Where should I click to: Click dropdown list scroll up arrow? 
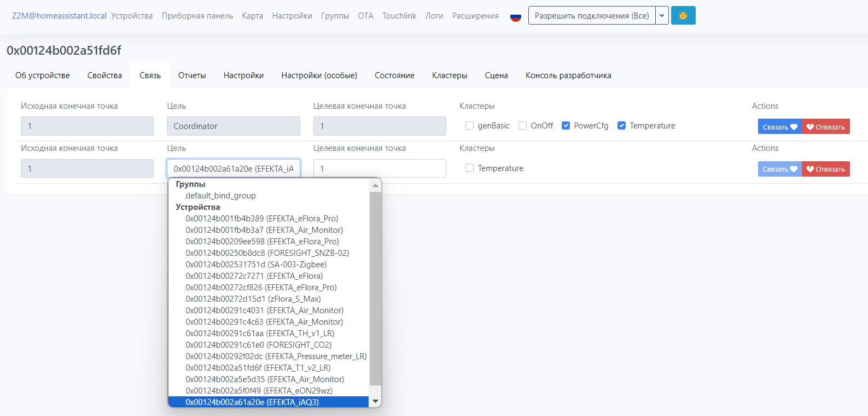pos(375,185)
